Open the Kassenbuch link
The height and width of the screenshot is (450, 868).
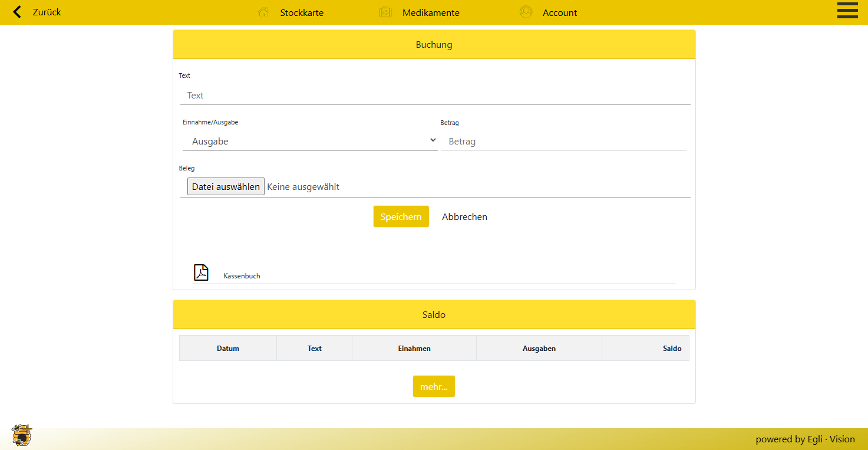pos(242,276)
